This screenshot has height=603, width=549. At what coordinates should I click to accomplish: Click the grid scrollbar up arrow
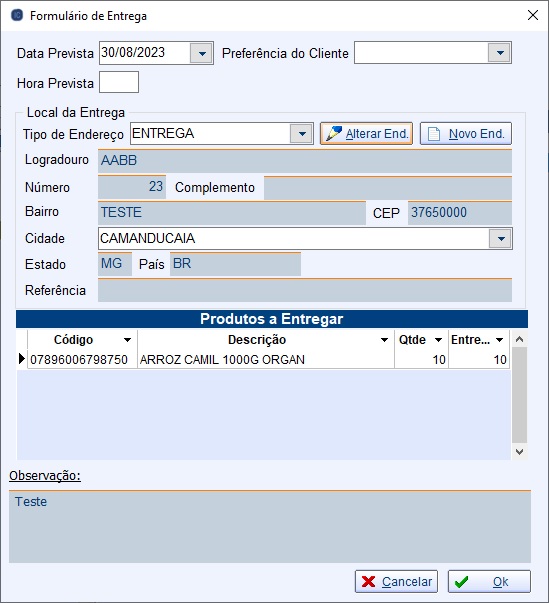click(x=519, y=339)
